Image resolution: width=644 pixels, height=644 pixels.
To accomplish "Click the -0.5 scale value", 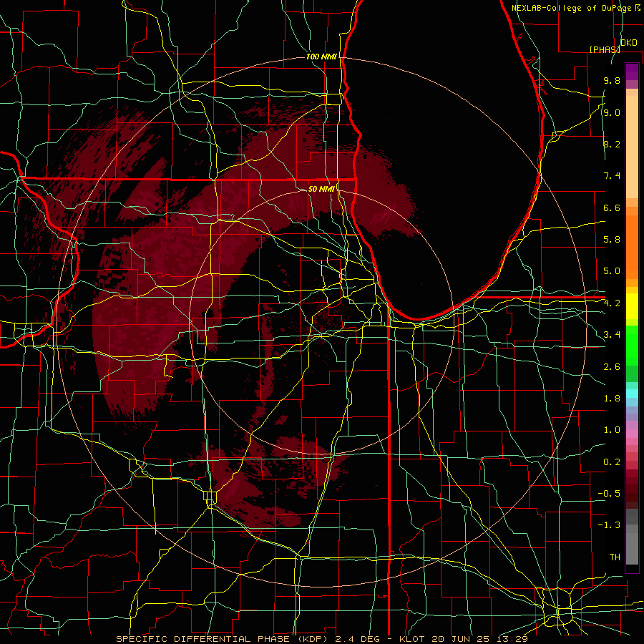I will point(609,494).
